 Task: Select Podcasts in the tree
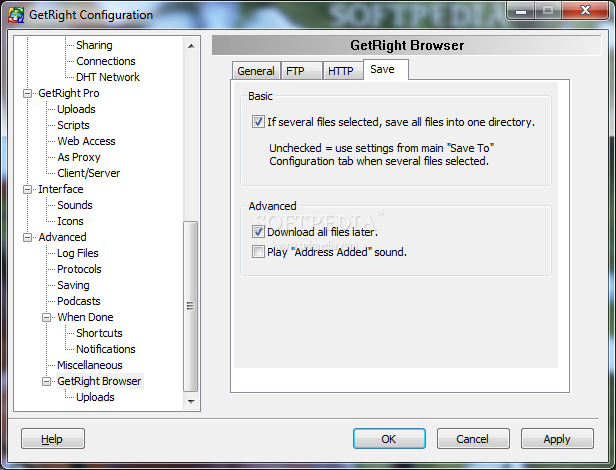pos(79,301)
